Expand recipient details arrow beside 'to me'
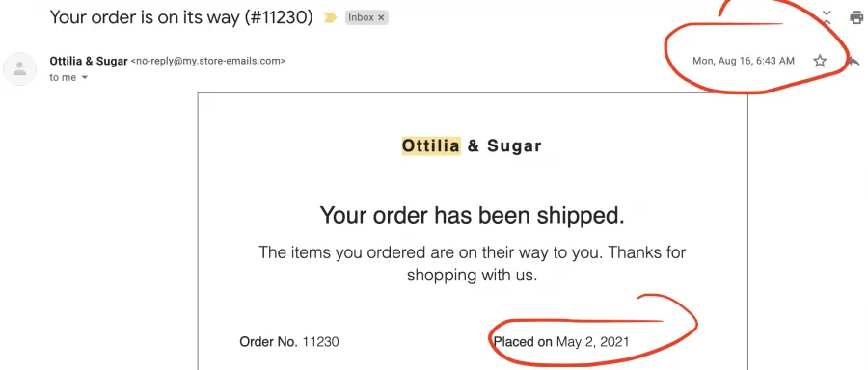Image resolution: width=868 pixels, height=370 pixels. pos(85,78)
